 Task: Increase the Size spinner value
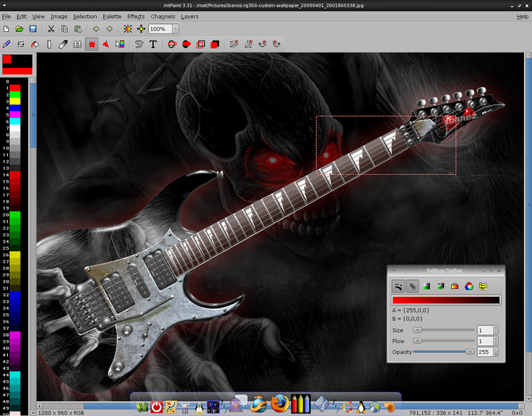[495, 328]
